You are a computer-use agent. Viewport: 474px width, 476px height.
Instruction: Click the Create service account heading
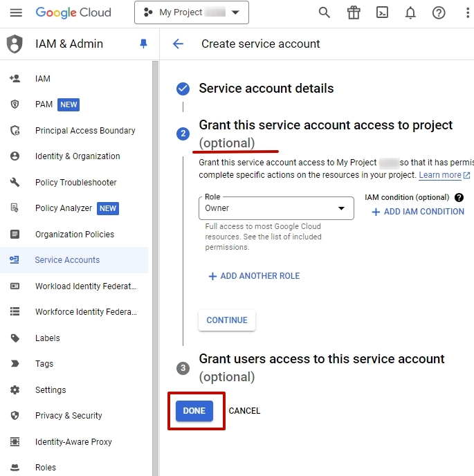(261, 44)
